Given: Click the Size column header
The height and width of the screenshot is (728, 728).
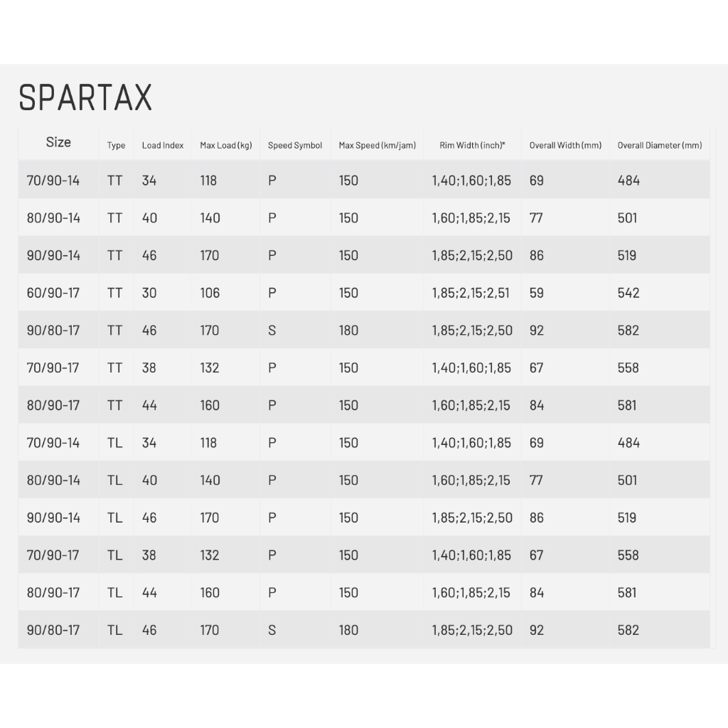Looking at the screenshot, I should [58, 142].
